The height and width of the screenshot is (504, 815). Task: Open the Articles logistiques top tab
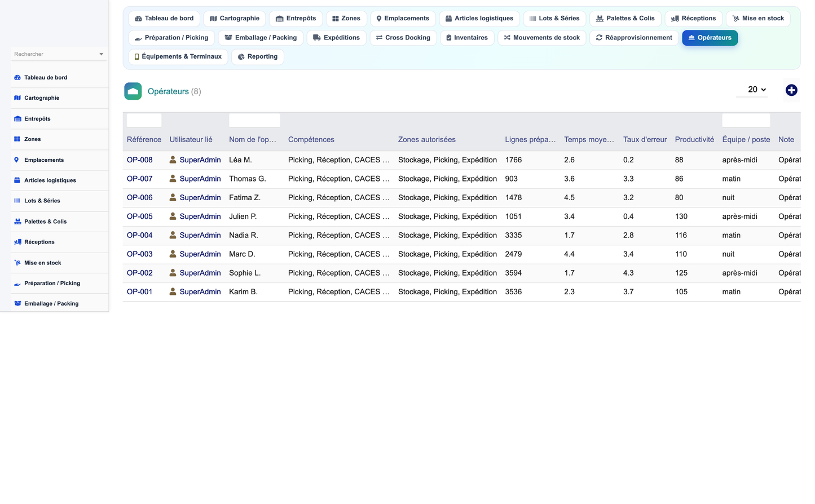point(479,19)
